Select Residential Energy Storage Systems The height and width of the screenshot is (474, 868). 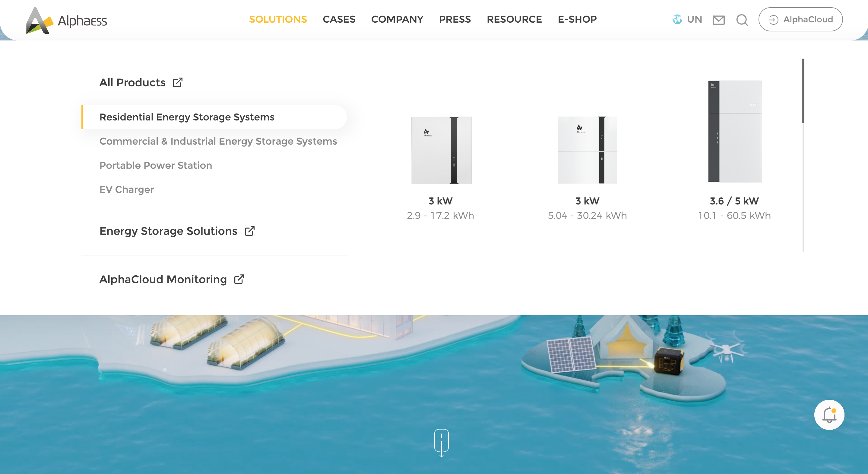point(214,117)
